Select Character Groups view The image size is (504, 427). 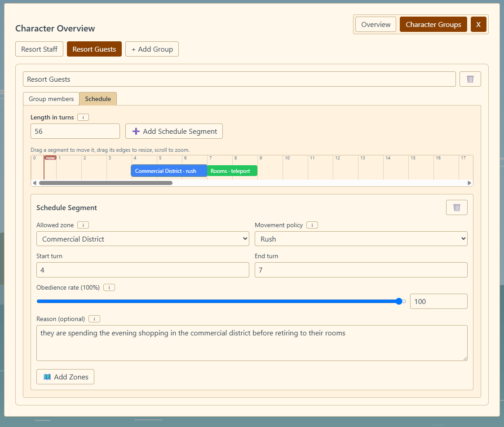pos(433,24)
